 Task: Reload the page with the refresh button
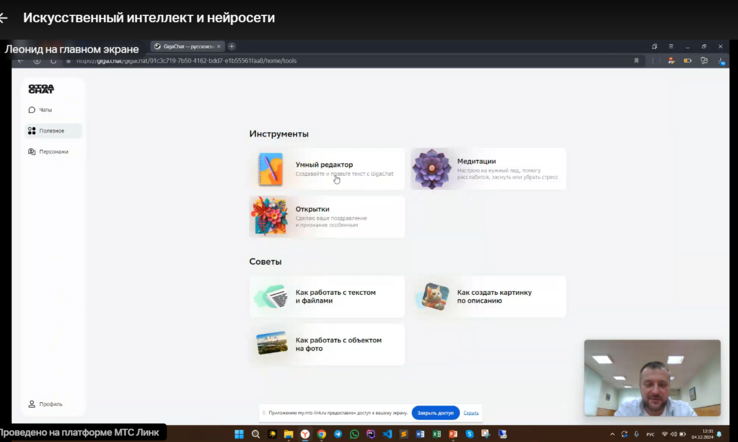point(53,61)
